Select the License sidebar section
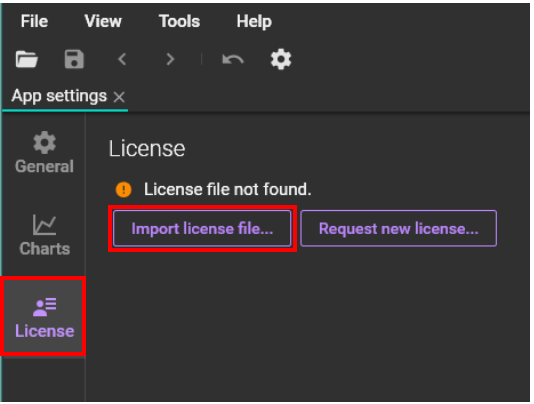 pyautogui.click(x=44, y=316)
